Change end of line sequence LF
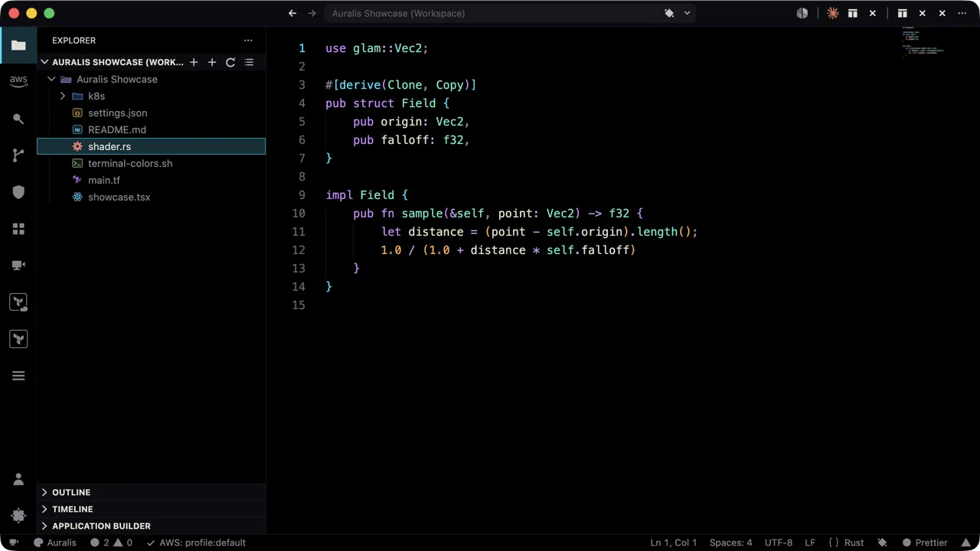The width and height of the screenshot is (980, 551). tap(810, 543)
